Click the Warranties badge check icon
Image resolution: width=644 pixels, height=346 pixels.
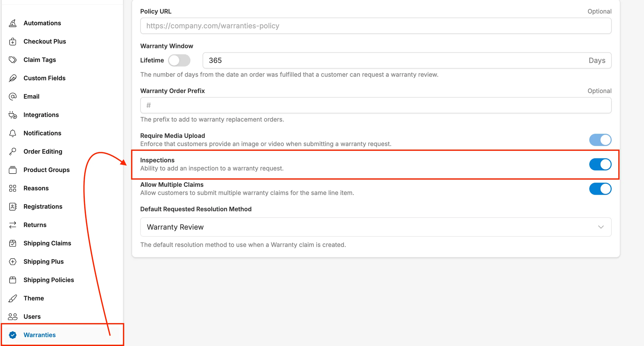[13, 335]
